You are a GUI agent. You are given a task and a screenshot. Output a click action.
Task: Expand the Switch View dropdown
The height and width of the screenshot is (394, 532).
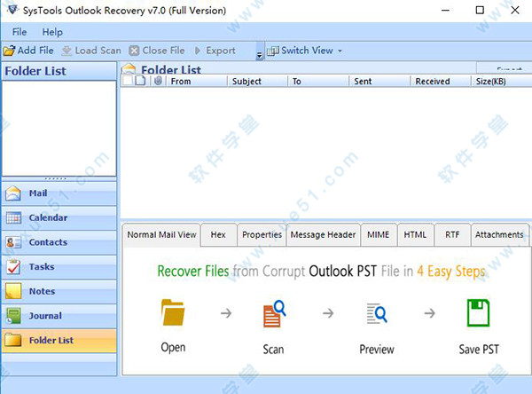(304, 51)
